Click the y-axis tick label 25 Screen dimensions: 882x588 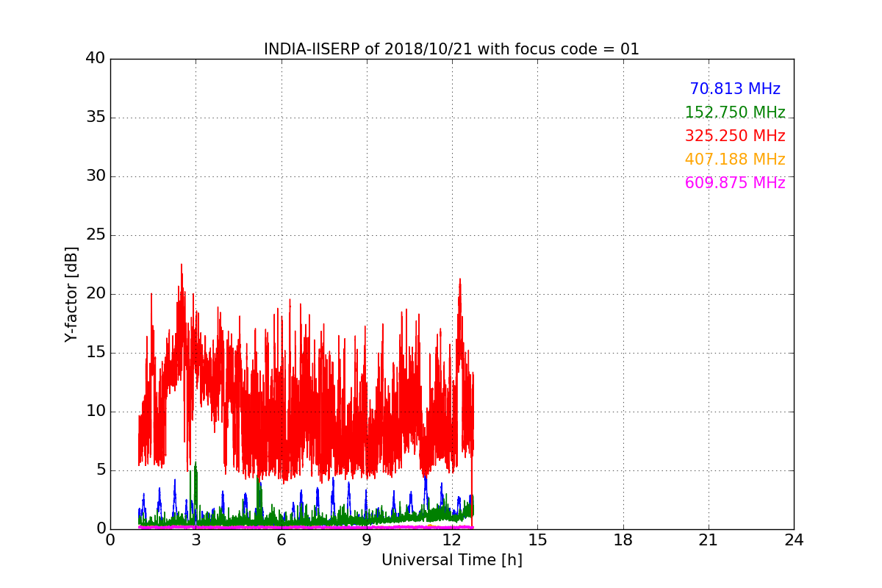tap(96, 235)
